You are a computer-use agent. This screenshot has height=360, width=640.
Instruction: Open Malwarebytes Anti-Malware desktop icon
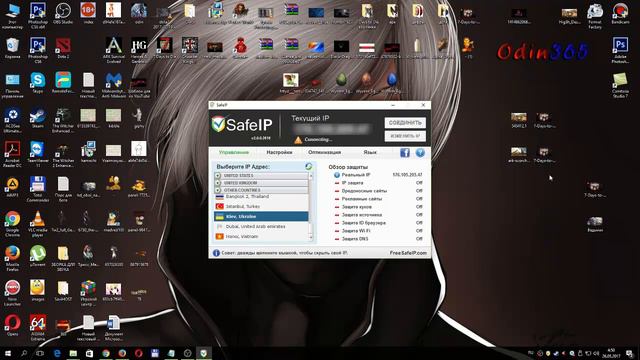113,85
